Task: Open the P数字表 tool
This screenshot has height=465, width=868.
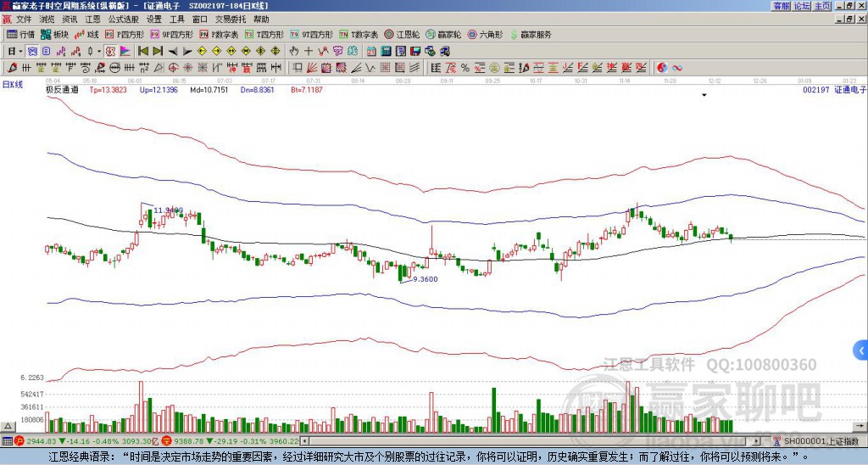Action: 219,34
